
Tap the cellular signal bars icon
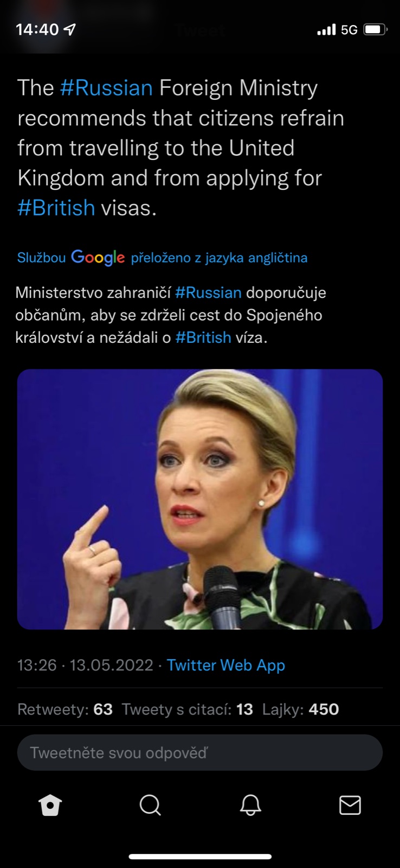click(326, 29)
